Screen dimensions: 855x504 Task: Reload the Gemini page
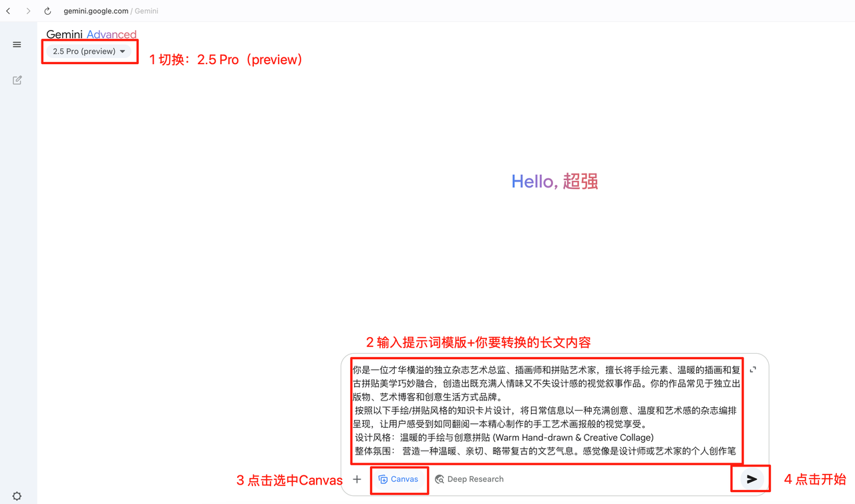(x=47, y=11)
